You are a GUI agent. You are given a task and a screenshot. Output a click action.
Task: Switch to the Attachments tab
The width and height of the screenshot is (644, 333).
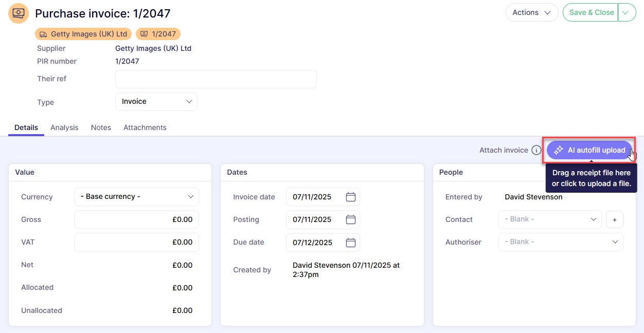tap(145, 127)
